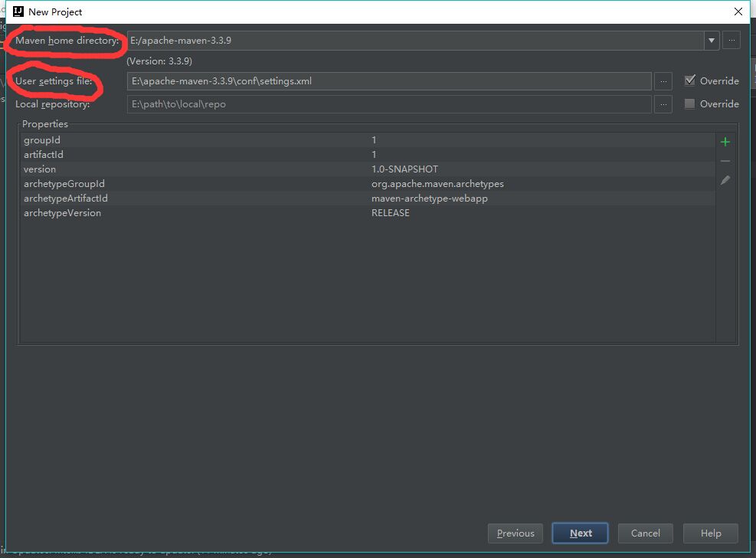Select the groupId property row
756x558 pixels.
tap(368, 139)
